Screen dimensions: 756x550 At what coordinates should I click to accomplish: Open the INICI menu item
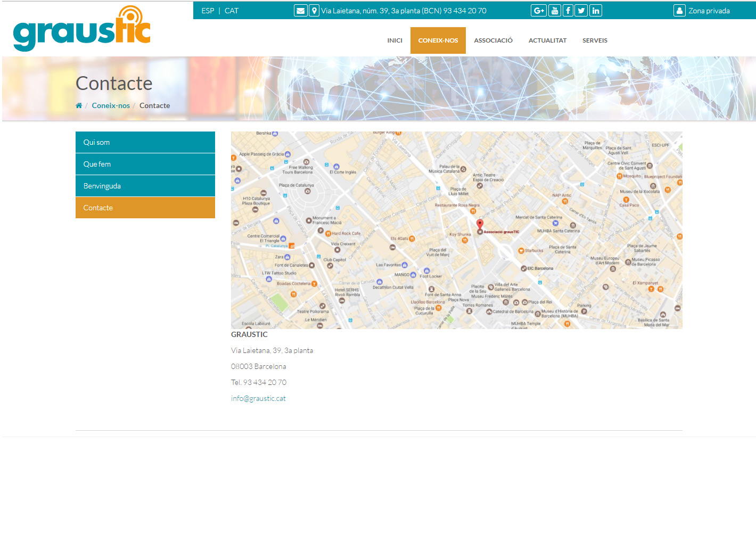click(395, 40)
